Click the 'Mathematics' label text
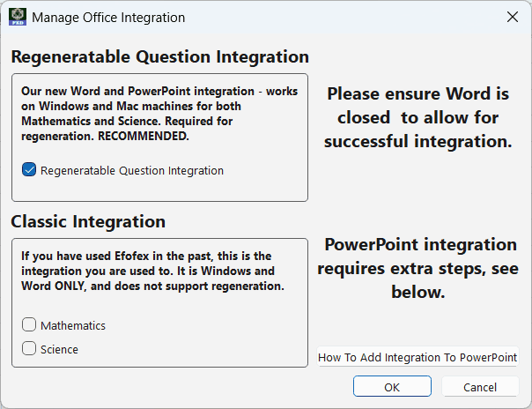The image size is (532, 409). pos(73,325)
